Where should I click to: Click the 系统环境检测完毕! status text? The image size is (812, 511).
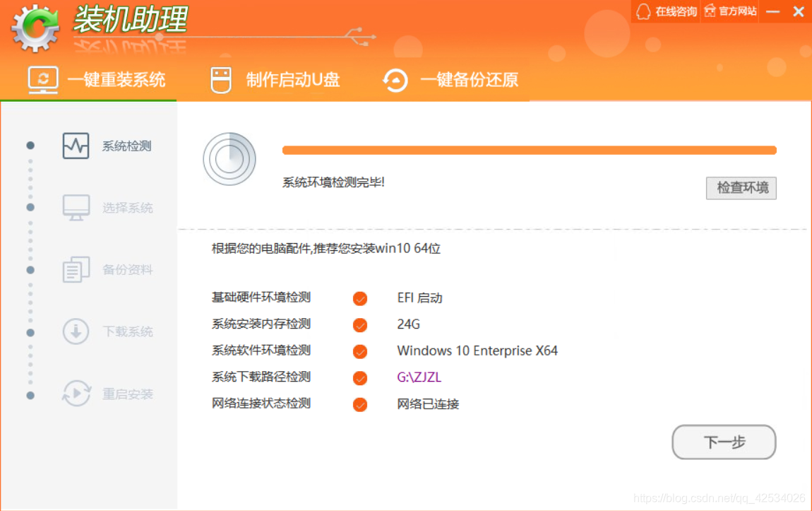(x=333, y=182)
